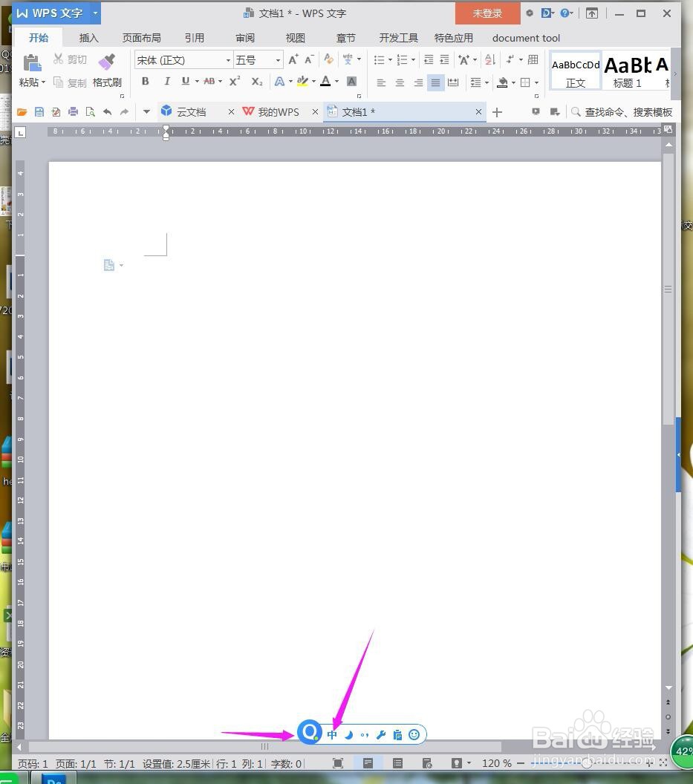Screen dimensions: 693x784
Task: Close the 我的WPS tab
Action: [x=315, y=112]
